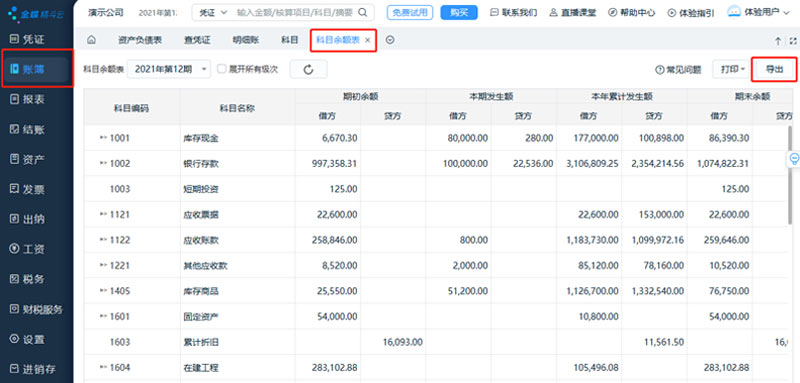Click the 购买 purchase button

click(459, 13)
